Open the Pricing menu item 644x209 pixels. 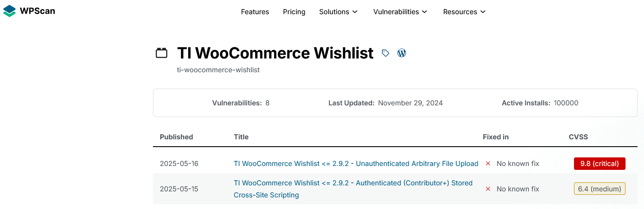[x=294, y=12]
